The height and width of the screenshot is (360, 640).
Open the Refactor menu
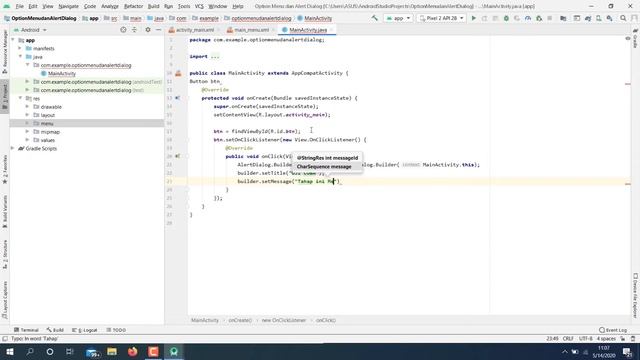(133, 6)
